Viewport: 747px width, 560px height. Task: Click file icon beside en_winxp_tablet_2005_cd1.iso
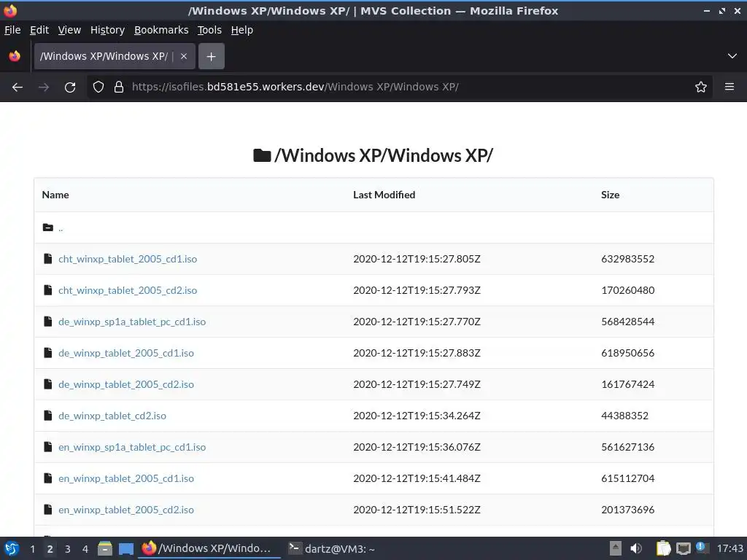click(x=47, y=478)
